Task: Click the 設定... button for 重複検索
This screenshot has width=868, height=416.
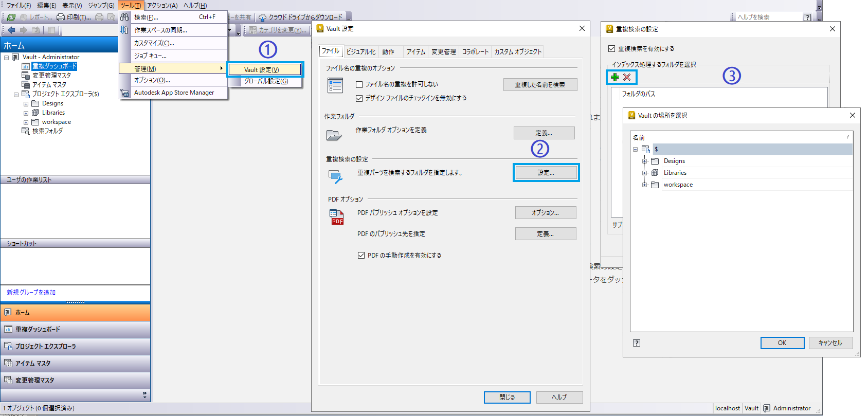Action: (546, 172)
